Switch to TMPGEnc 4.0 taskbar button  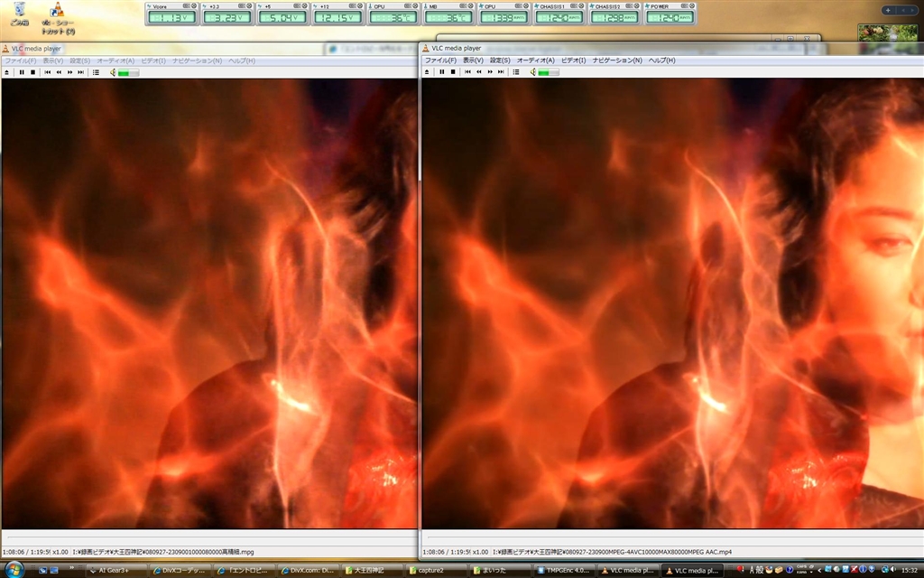[565, 571]
